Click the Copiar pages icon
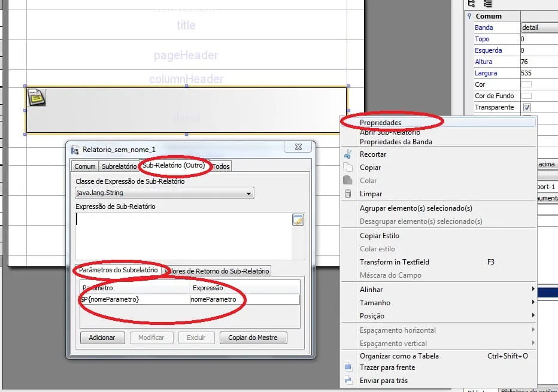Screen dimensions: 558x392 tap(348, 167)
